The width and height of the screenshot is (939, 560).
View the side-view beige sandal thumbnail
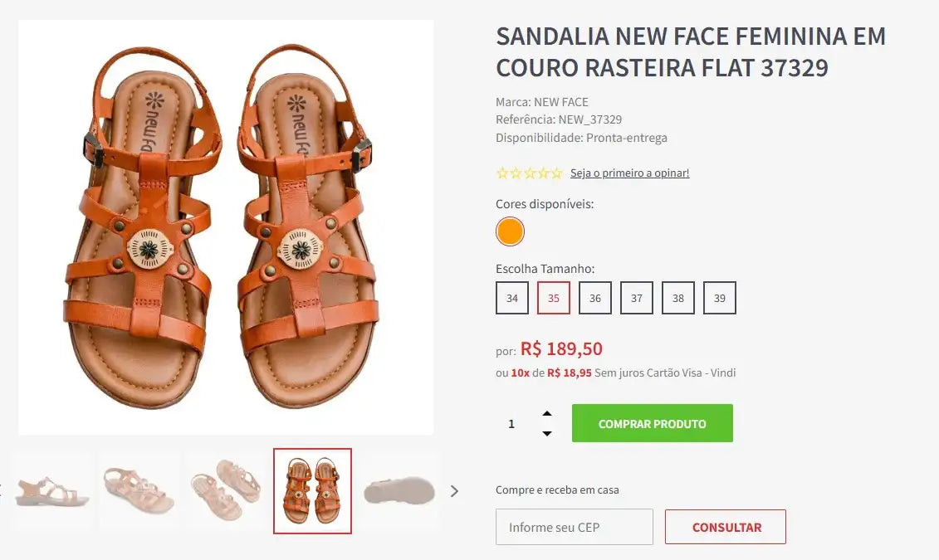52,491
